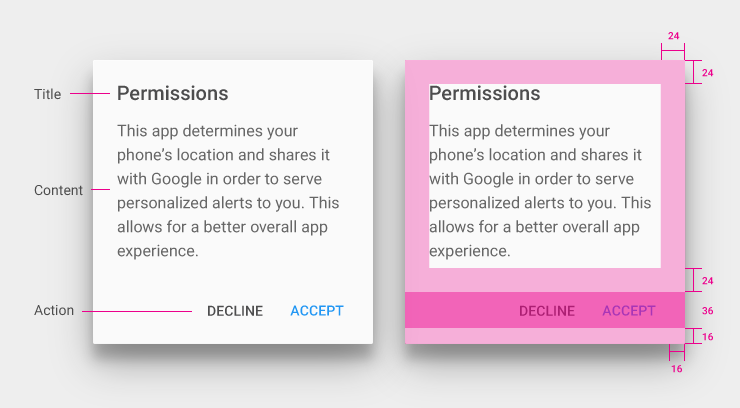Select body text in the pink dialog
This screenshot has width=740, height=408.
(540, 190)
